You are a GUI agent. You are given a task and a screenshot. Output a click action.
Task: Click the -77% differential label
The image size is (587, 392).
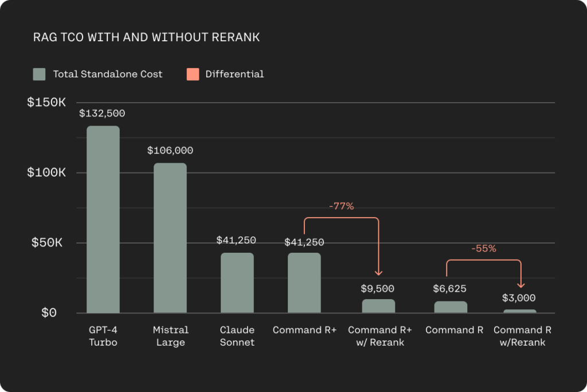point(342,206)
